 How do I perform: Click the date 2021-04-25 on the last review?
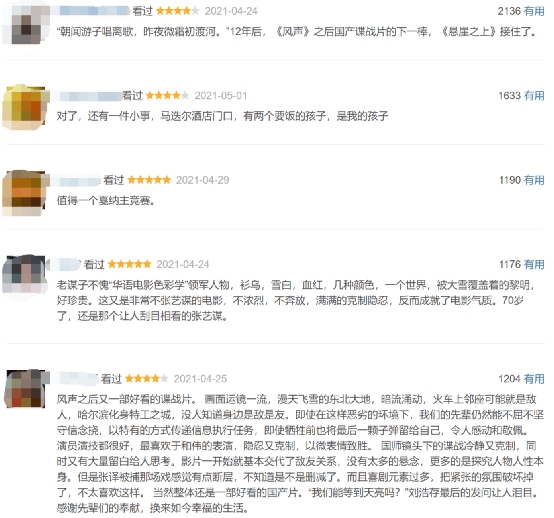pos(200,379)
